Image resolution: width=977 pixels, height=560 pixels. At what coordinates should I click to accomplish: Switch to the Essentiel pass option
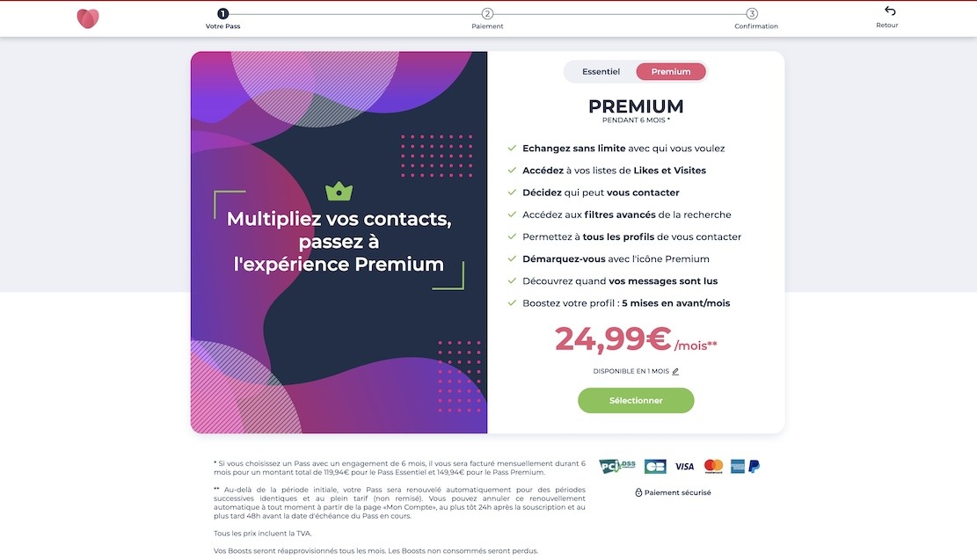pyautogui.click(x=601, y=72)
